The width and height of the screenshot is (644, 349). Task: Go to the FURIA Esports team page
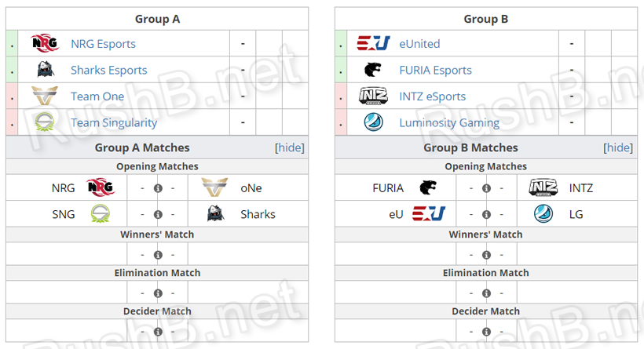(x=435, y=70)
